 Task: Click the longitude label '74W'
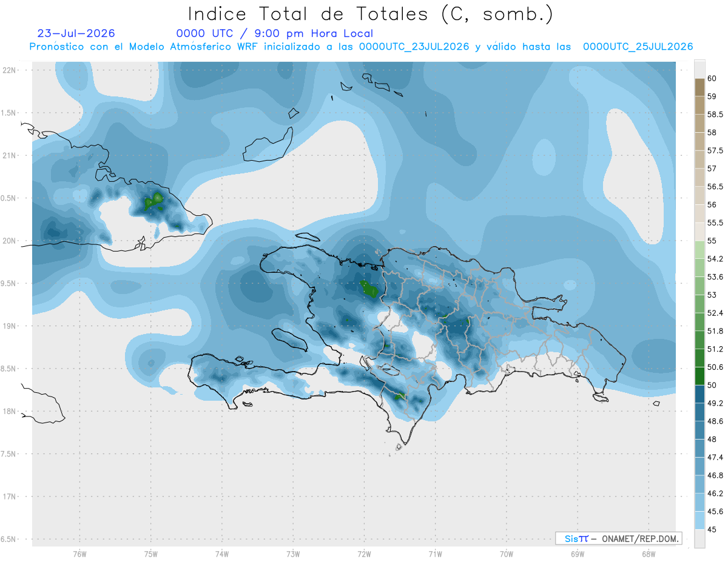click(x=222, y=554)
